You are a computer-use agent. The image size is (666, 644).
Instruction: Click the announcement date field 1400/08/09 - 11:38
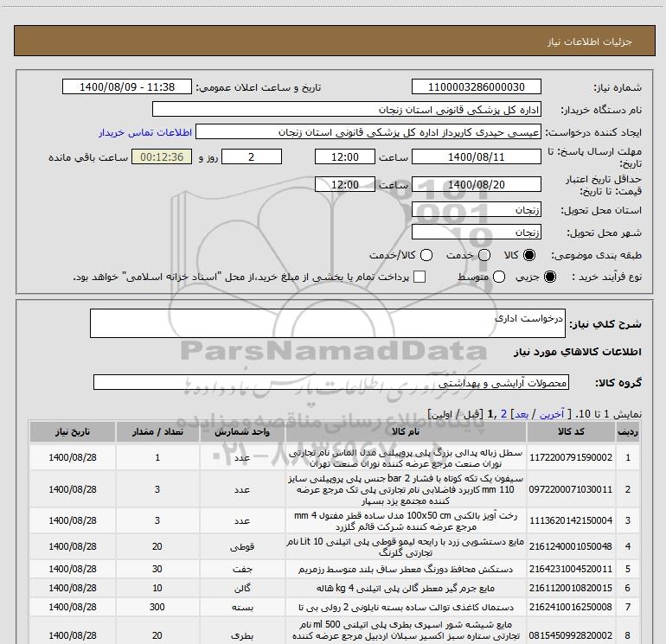[127, 86]
